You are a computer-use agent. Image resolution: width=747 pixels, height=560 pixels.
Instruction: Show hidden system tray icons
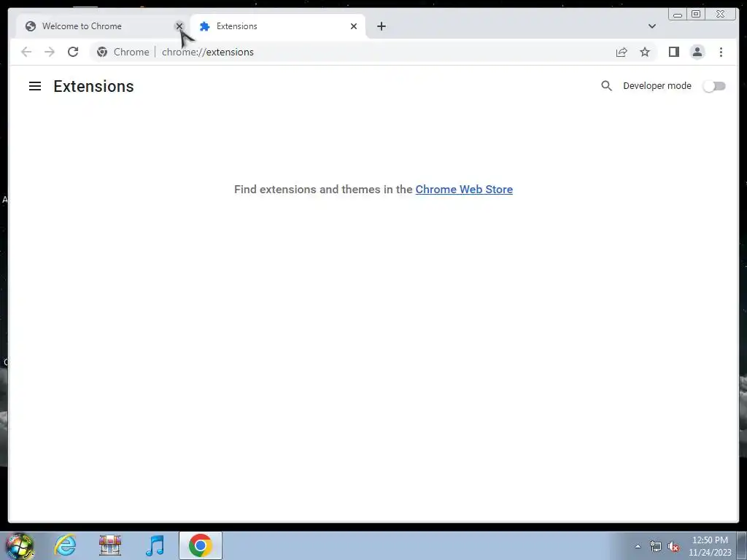coord(638,546)
